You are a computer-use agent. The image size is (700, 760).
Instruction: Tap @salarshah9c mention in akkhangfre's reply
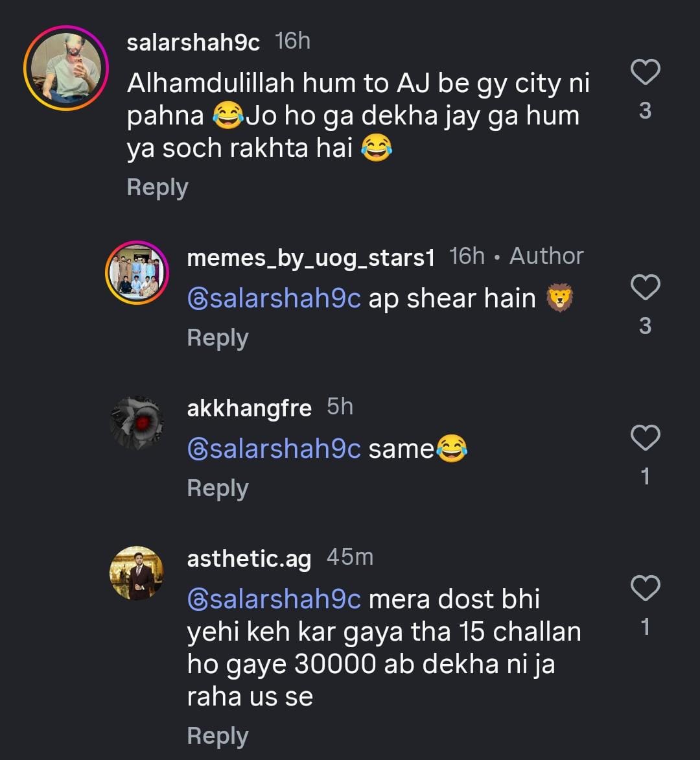coord(274,449)
